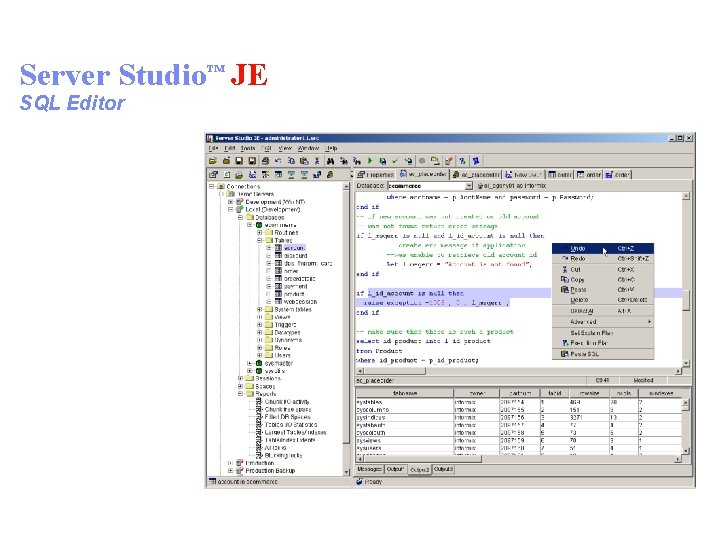Viewport: 720px width, 540px height.
Task: Click the tabname column header in results
Action: click(x=405, y=393)
